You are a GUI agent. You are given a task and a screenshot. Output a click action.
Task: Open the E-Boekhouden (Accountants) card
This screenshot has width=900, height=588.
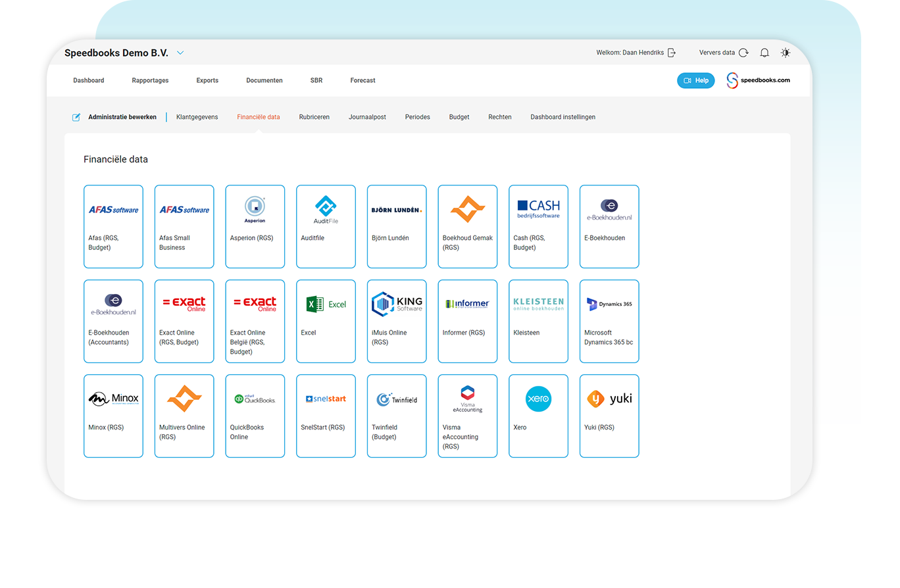(x=113, y=321)
